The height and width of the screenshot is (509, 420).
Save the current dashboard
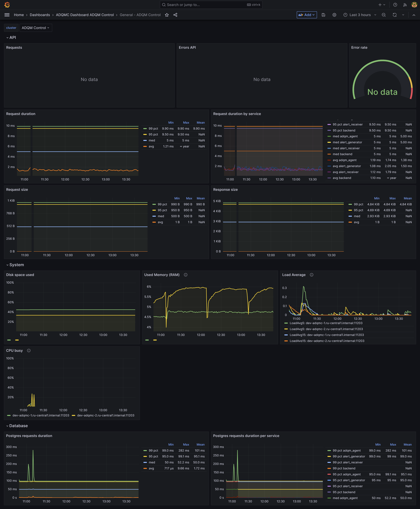tap(323, 15)
